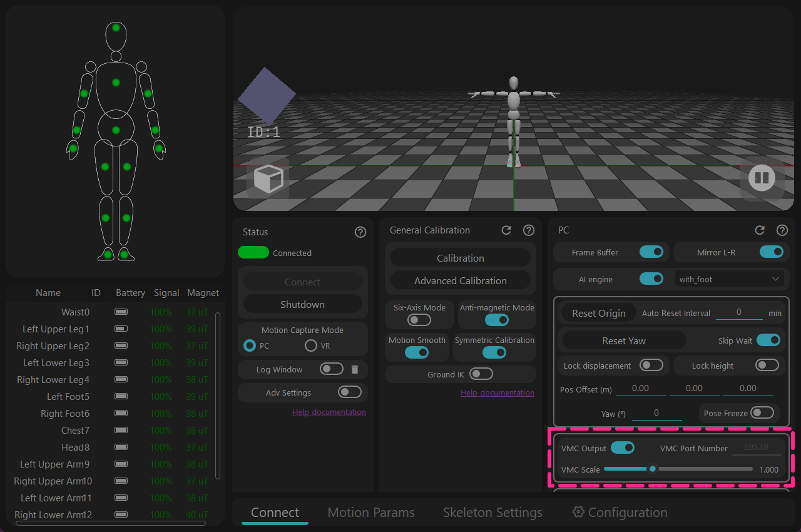Image resolution: width=801 pixels, height=532 pixels.
Task: Enable Ground IK
Action: [x=481, y=374]
